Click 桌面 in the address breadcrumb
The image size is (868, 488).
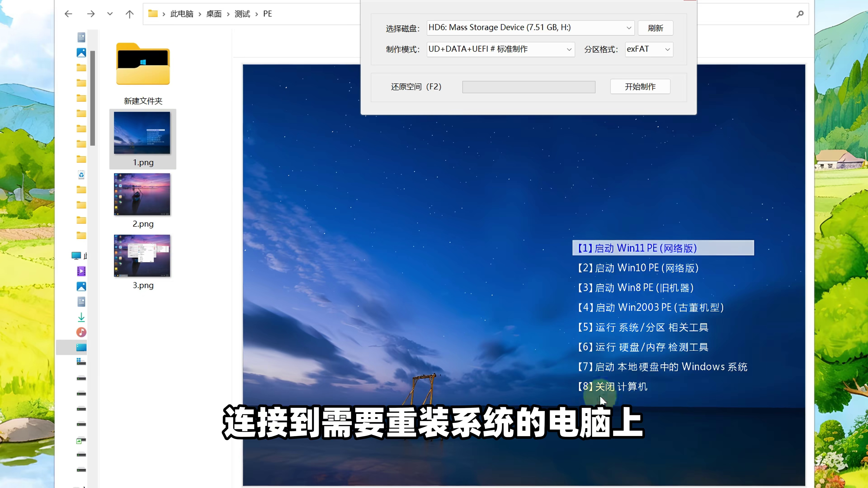tap(214, 14)
